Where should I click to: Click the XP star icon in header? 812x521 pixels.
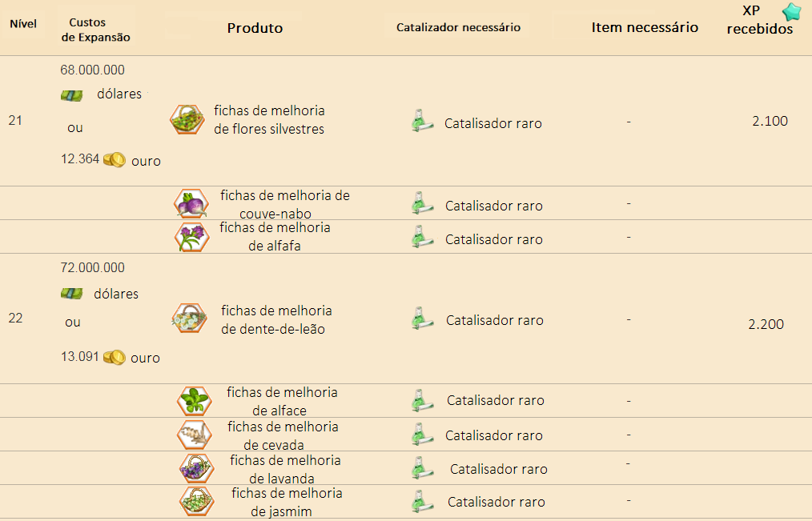[x=791, y=11]
